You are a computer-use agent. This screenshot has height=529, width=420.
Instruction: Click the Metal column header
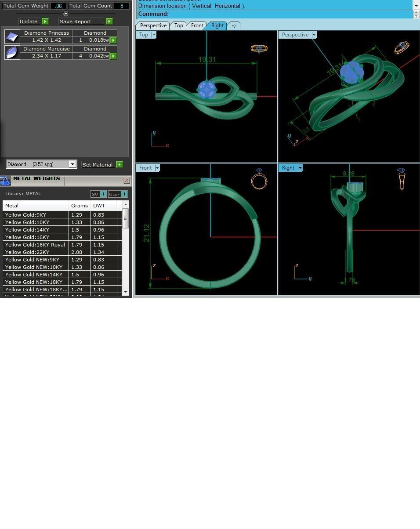[36, 206]
